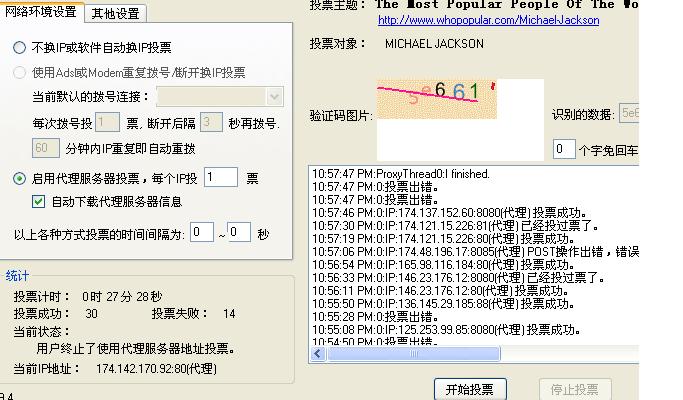Select 使用Ads或Modem重复拔号 radio option
This screenshot has width=683, height=400.
20,73
